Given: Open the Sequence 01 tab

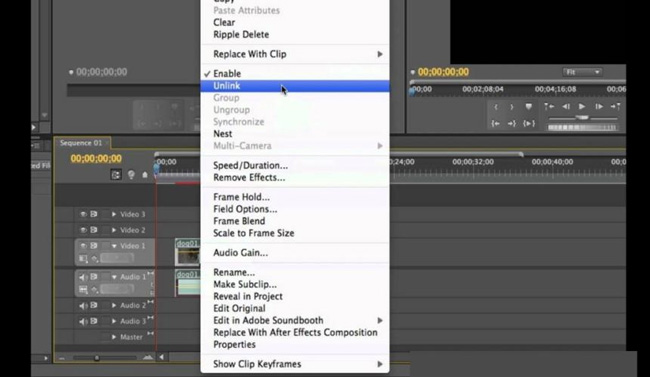Looking at the screenshot, I should click(x=82, y=143).
